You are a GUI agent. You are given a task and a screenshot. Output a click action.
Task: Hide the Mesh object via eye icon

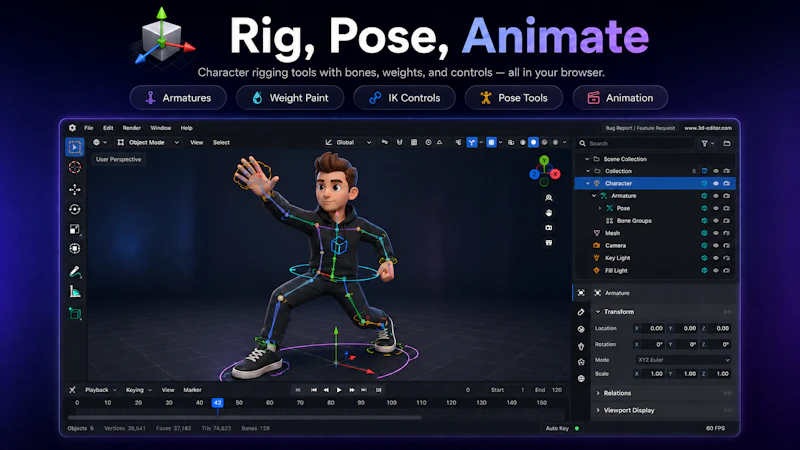(716, 233)
